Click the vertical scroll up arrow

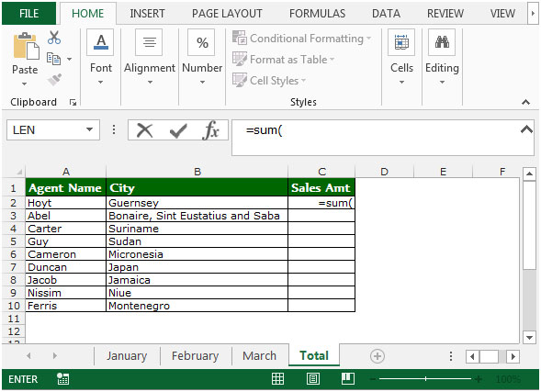(529, 174)
